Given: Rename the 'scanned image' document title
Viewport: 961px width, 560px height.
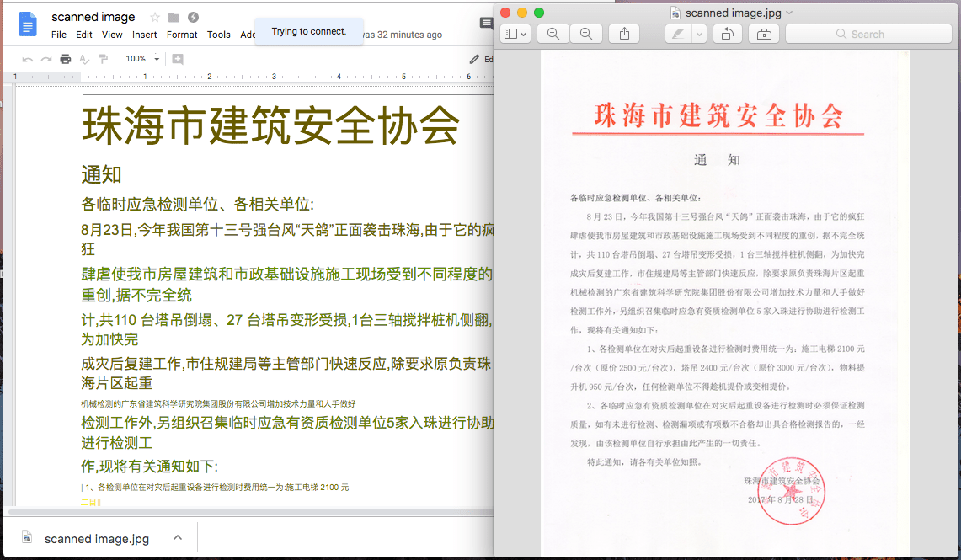Looking at the screenshot, I should (93, 17).
